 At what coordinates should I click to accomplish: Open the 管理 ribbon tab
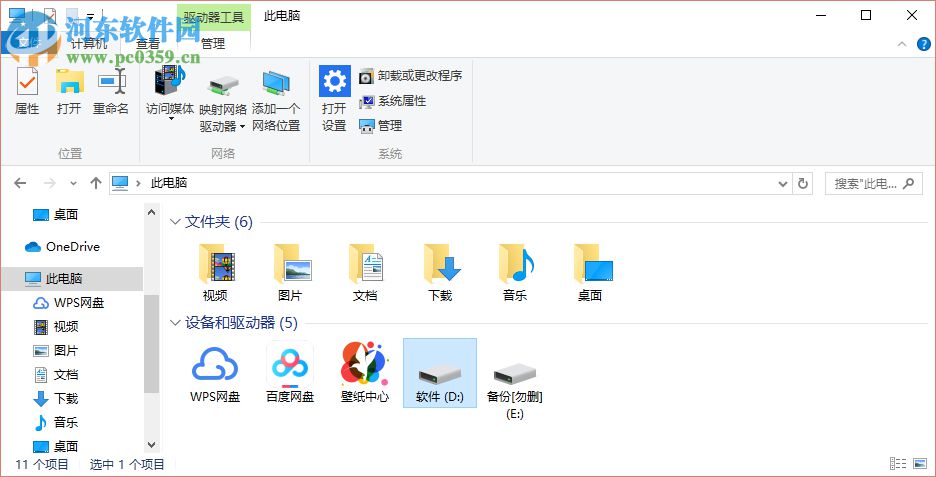point(213,43)
